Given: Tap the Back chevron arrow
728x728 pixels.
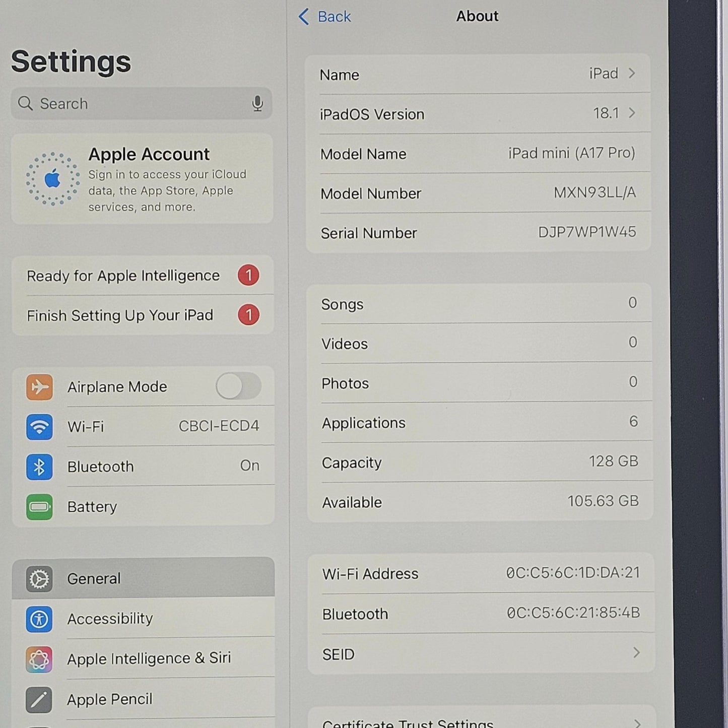Looking at the screenshot, I should pos(304,17).
